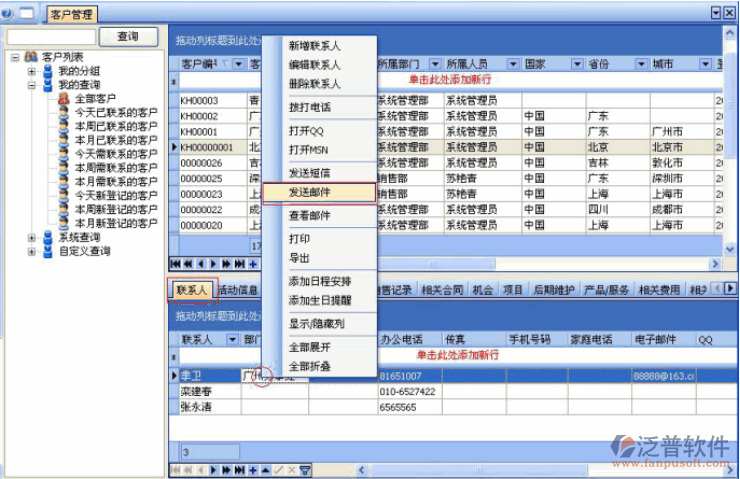
Task: Go to the last record in the contacts navigator
Action: coord(240,469)
